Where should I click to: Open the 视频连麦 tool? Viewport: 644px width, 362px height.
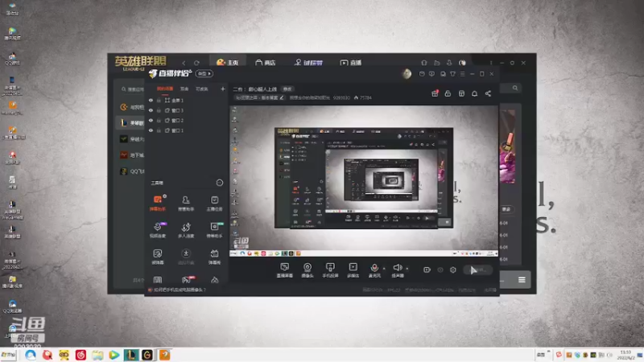(x=157, y=230)
